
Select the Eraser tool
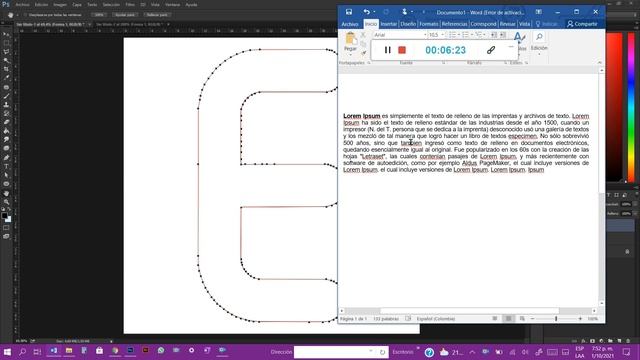pos(6,122)
